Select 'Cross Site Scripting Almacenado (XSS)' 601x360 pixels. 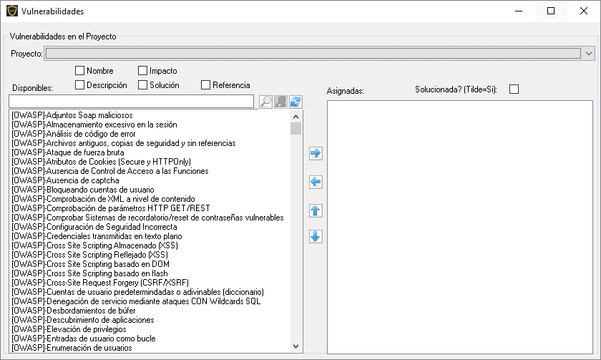click(95, 245)
